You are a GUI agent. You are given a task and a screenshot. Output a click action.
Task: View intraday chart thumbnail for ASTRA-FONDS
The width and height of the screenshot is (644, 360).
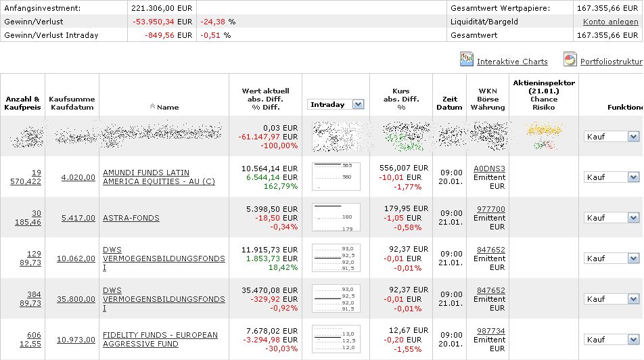(336, 217)
